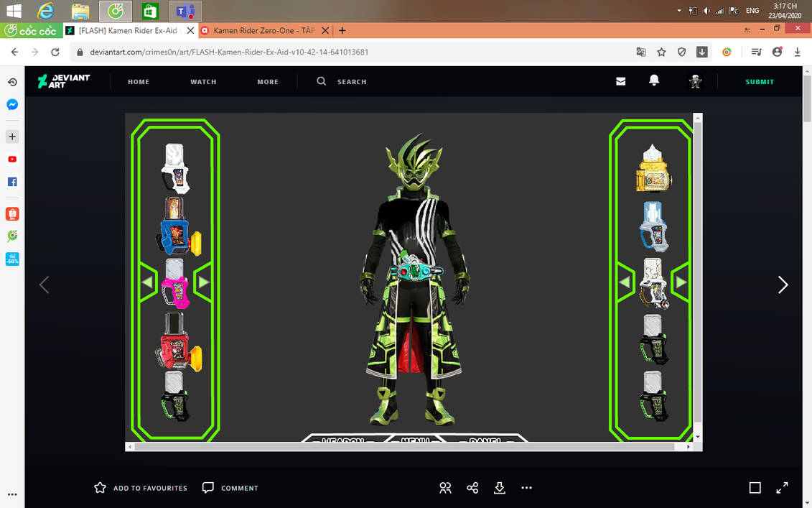Viewport: 812px width, 508px height.
Task: Select the pink Gashat in left panel
Action: pyautogui.click(x=175, y=284)
